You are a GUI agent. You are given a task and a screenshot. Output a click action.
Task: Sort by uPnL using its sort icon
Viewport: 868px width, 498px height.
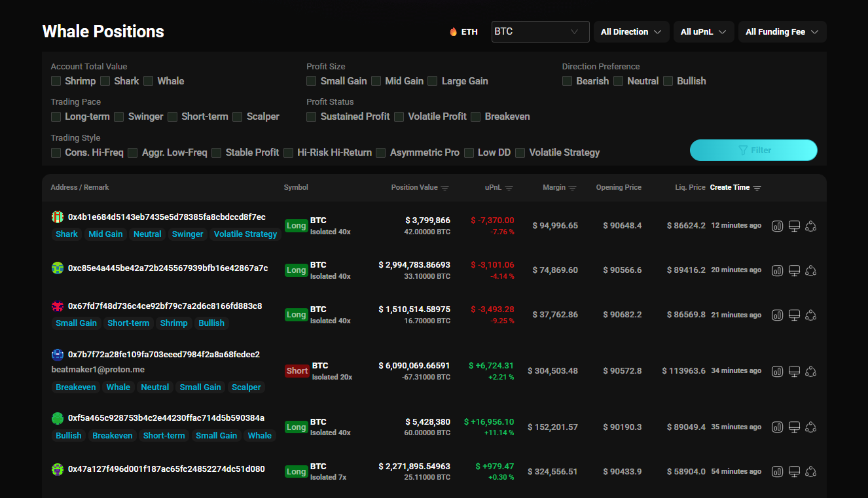[x=509, y=188]
